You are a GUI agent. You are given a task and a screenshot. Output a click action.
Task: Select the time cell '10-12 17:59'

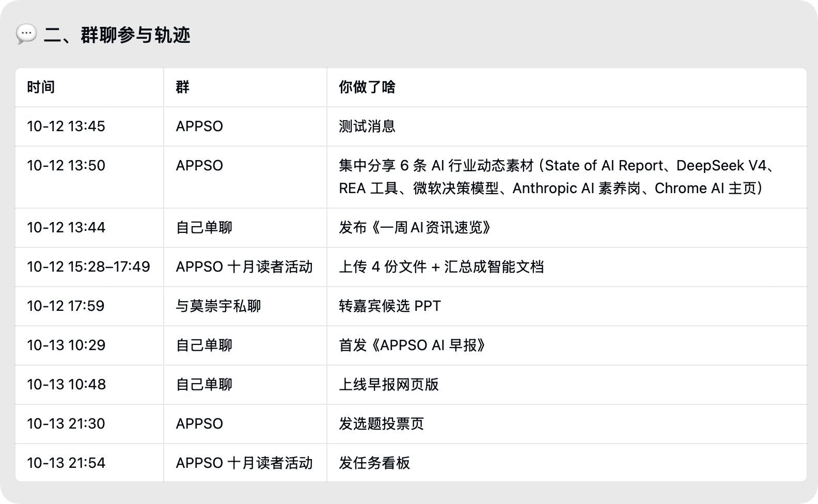(66, 306)
